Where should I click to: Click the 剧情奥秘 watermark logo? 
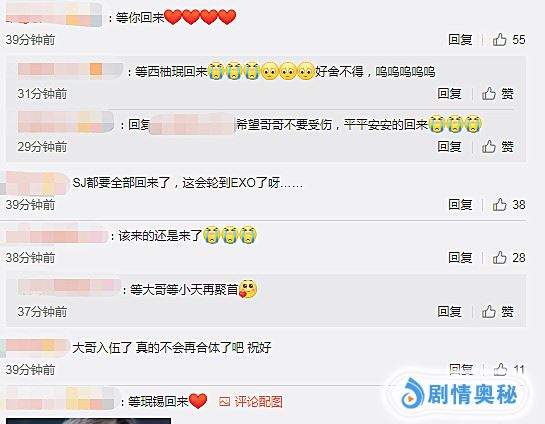pos(458,395)
